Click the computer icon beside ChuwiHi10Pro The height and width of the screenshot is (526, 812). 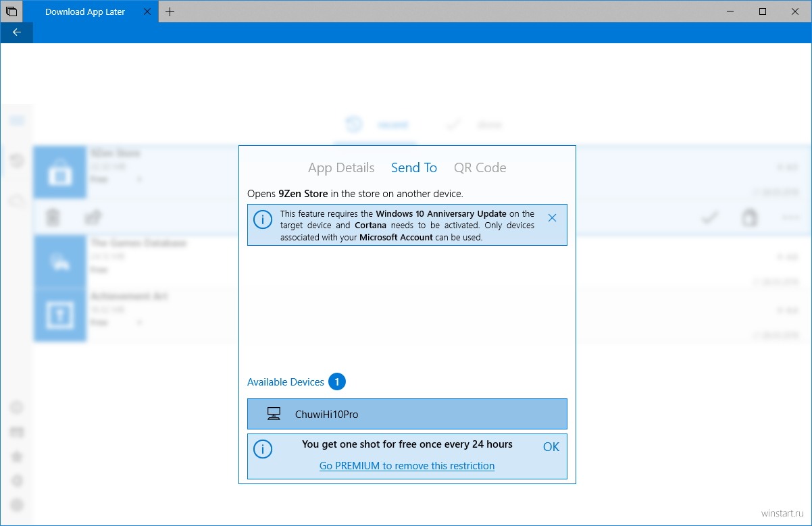(x=274, y=414)
